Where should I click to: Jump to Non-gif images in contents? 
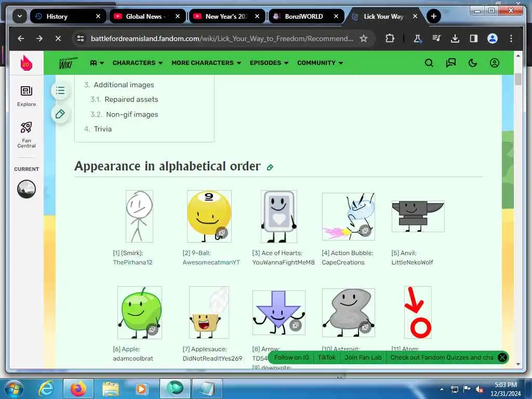[132, 115]
